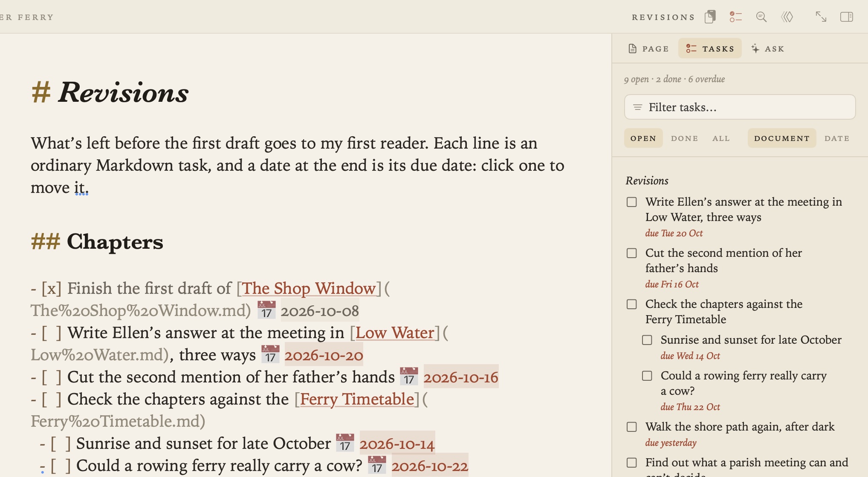This screenshot has height=477, width=868.
Task: Click 'due Tue 20 Oct' in tasks panel
Action: click(674, 233)
